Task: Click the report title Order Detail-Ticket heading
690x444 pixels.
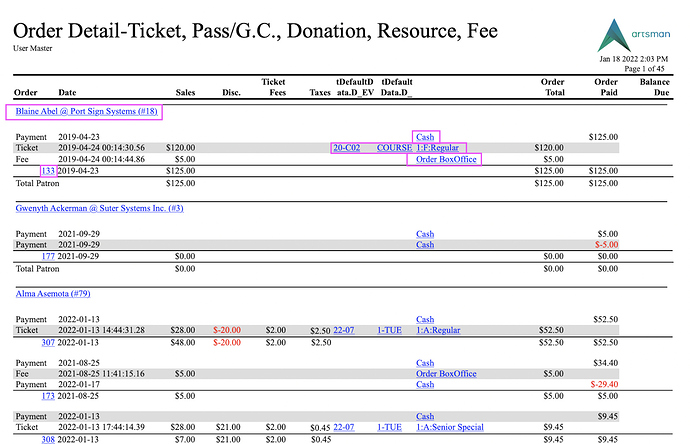Action: [255, 31]
